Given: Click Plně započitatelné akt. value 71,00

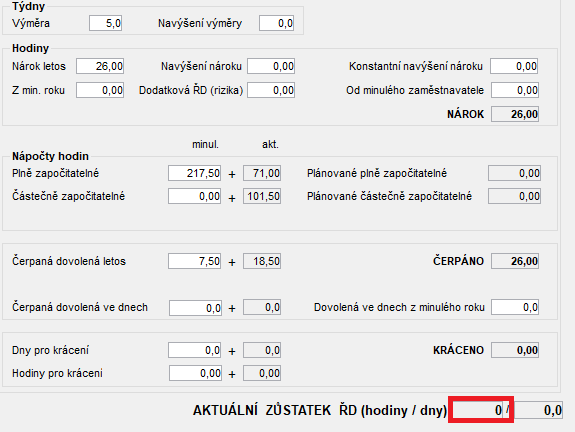Looking at the screenshot, I should 262,173.
